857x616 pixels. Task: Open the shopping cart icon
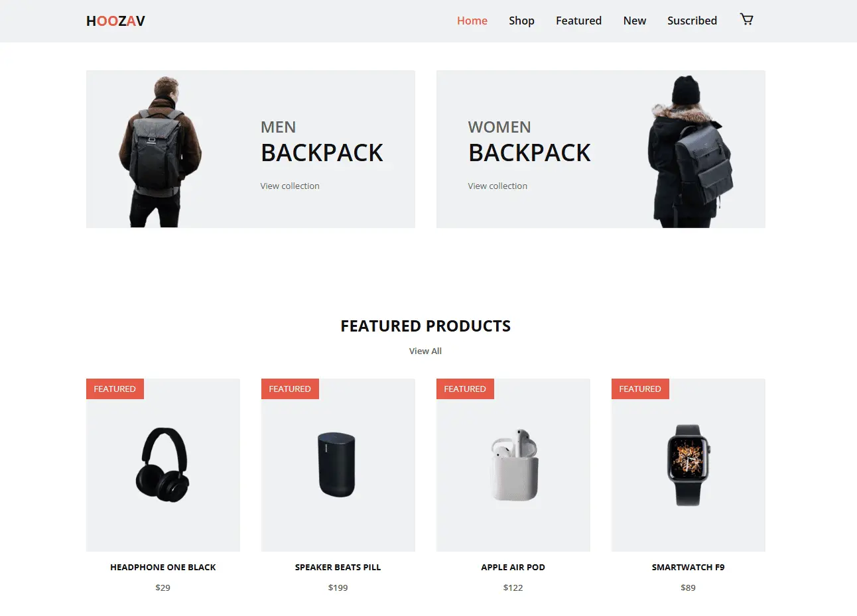pyautogui.click(x=746, y=20)
